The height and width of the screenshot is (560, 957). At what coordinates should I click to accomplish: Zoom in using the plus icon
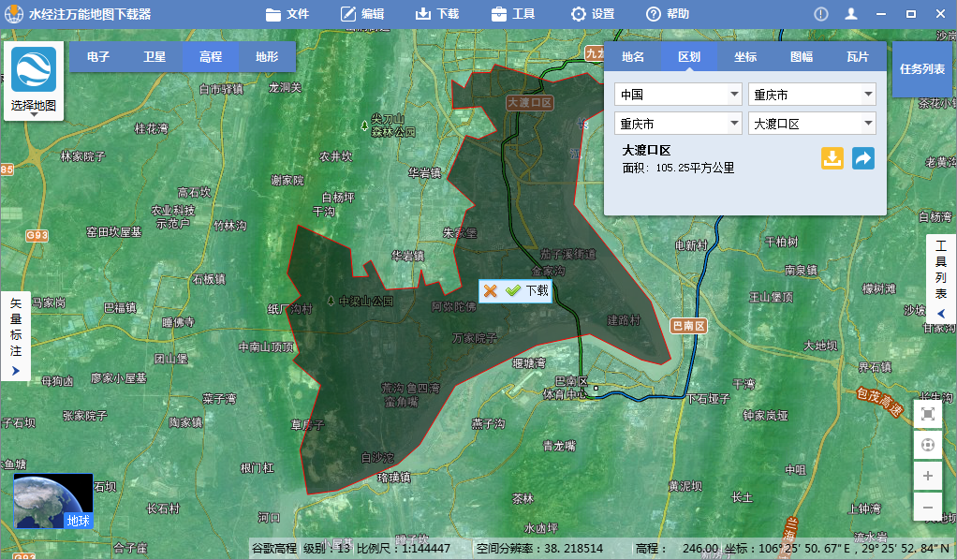coord(927,476)
